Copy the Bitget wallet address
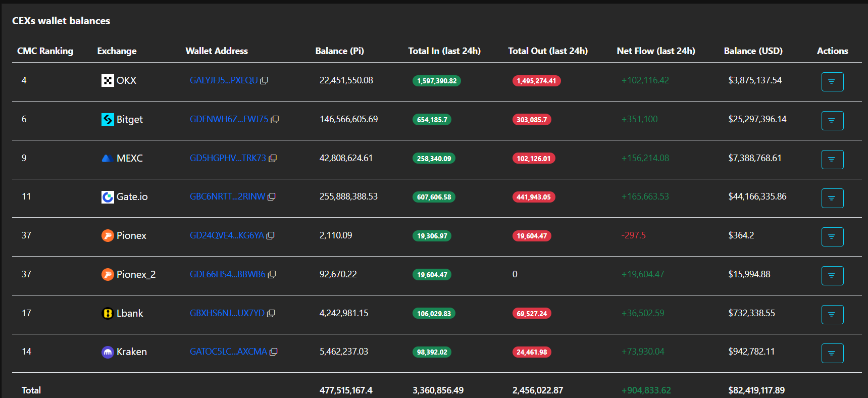The image size is (868, 398). click(275, 119)
